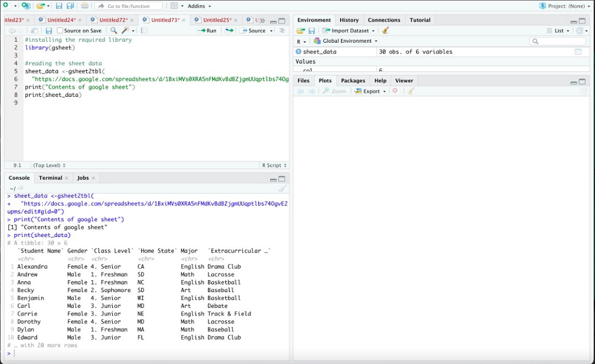595x364 pixels.
Task: Click the re-run previous code icon
Action: coord(229,31)
